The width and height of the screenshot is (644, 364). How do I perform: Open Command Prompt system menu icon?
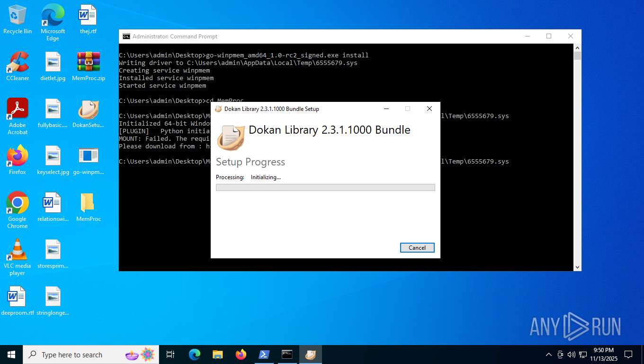(x=126, y=36)
